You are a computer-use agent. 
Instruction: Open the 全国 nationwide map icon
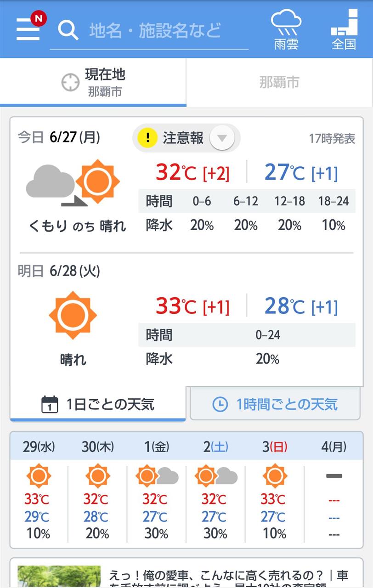344,29
